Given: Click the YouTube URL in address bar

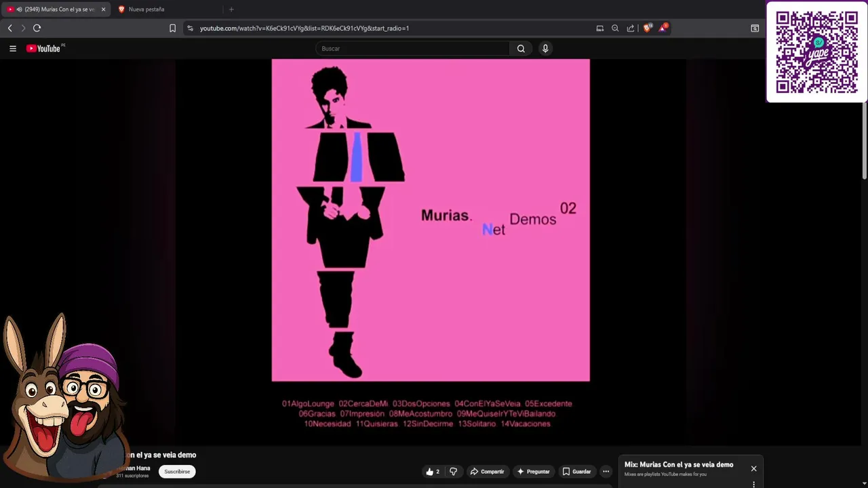Looking at the screenshot, I should coord(304,28).
